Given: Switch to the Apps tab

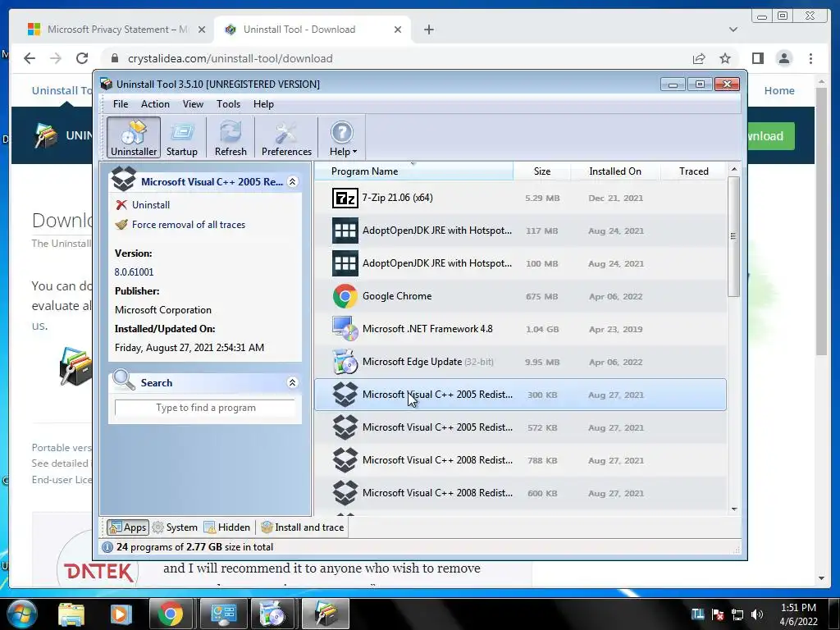Looking at the screenshot, I should [127, 527].
